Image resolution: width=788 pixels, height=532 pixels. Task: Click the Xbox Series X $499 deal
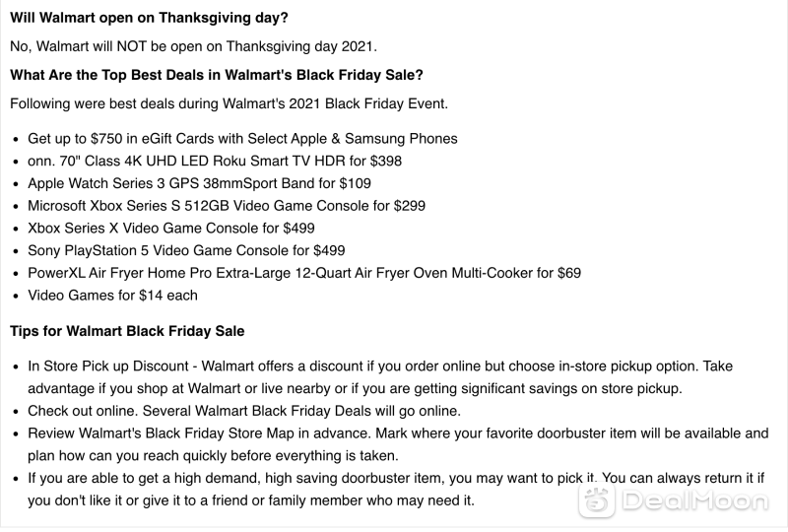pyautogui.click(x=170, y=228)
